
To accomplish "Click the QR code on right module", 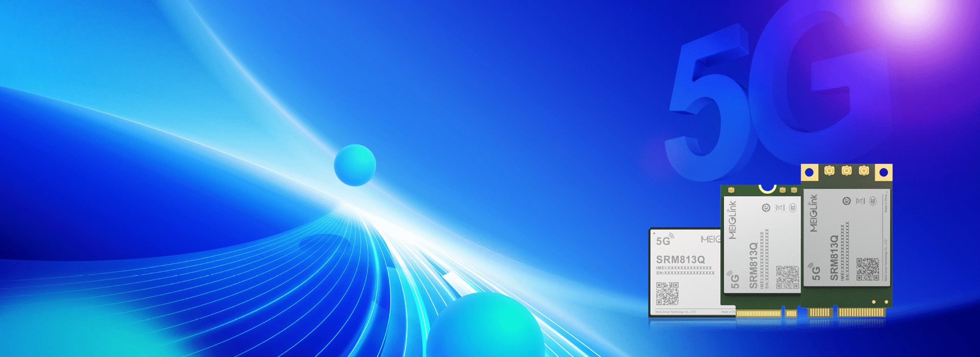I will click(867, 269).
